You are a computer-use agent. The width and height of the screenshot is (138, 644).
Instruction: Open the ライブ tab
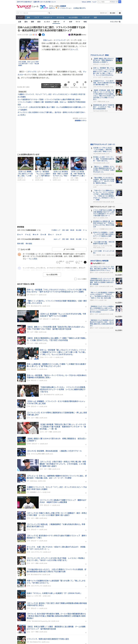pos(37,17)
